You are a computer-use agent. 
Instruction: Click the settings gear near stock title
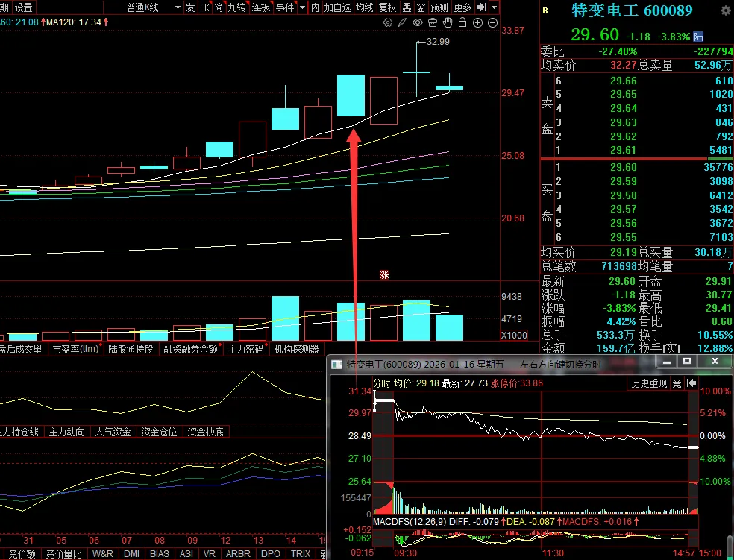pos(727,12)
